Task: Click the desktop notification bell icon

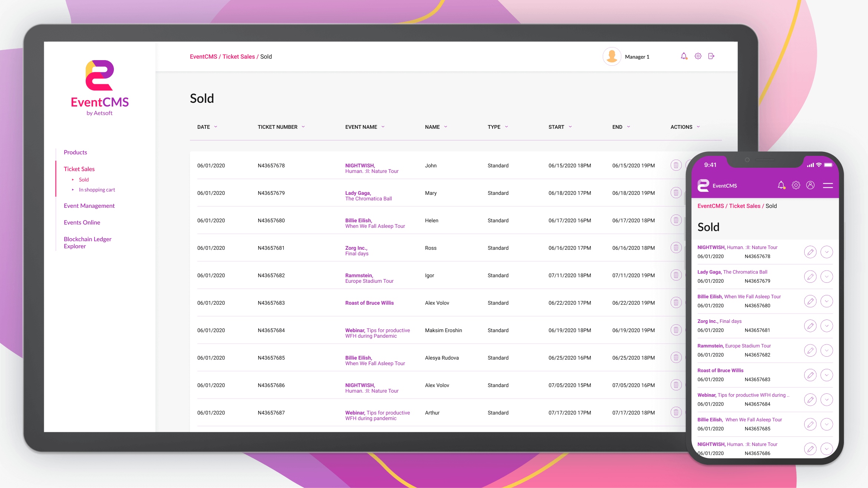Action: coord(684,56)
